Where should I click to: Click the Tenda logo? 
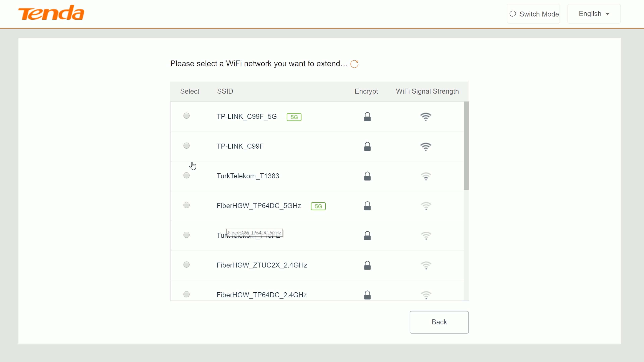point(51,13)
